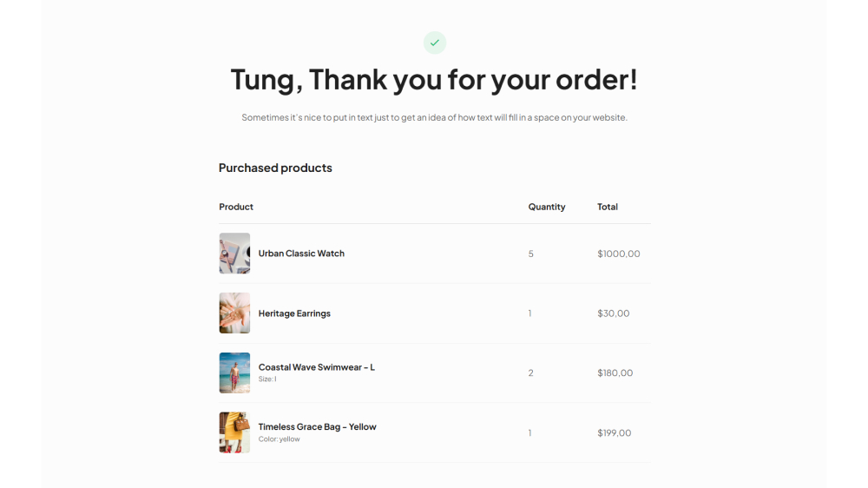868x488 pixels.
Task: Open the Heritage Earrings product image
Action: point(234,313)
